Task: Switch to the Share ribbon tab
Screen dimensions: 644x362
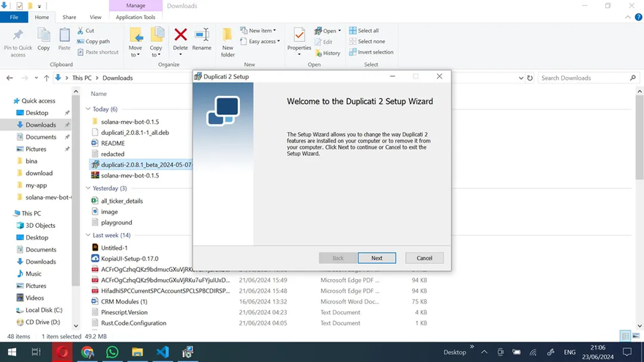Action: 70,17
